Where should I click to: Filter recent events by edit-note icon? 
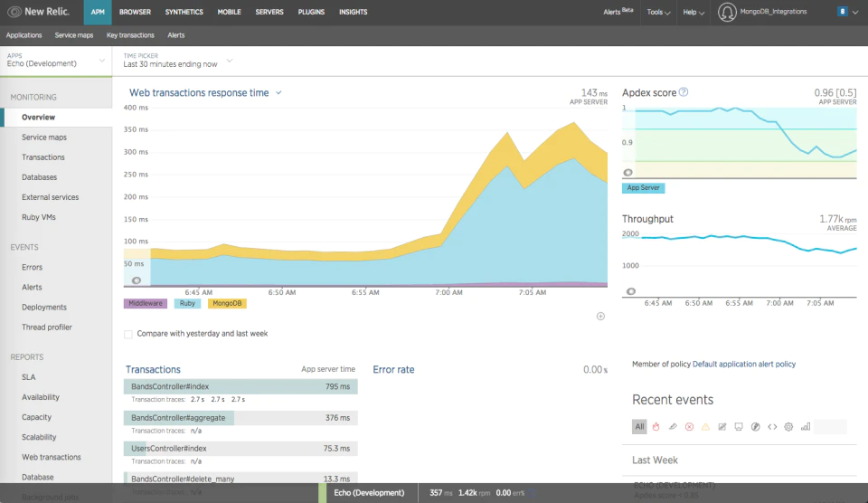point(722,426)
